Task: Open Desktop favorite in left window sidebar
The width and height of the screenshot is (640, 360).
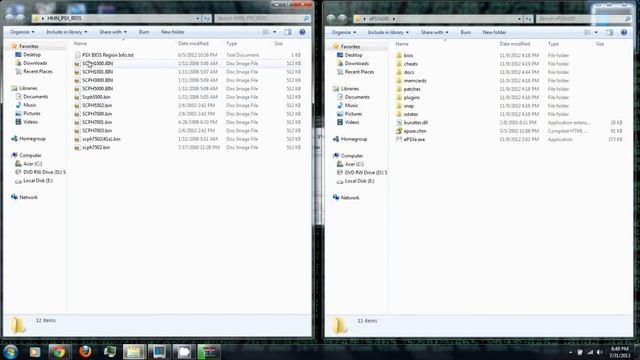Action: pyautogui.click(x=32, y=54)
